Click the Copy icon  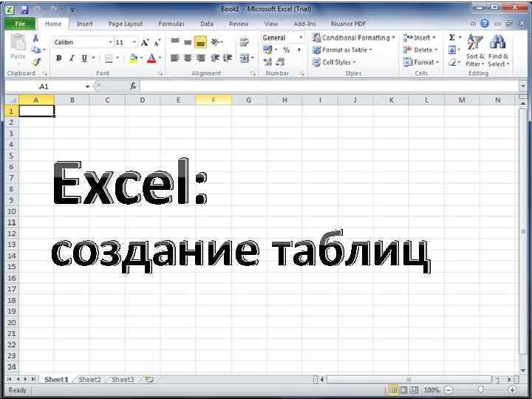tap(36, 50)
